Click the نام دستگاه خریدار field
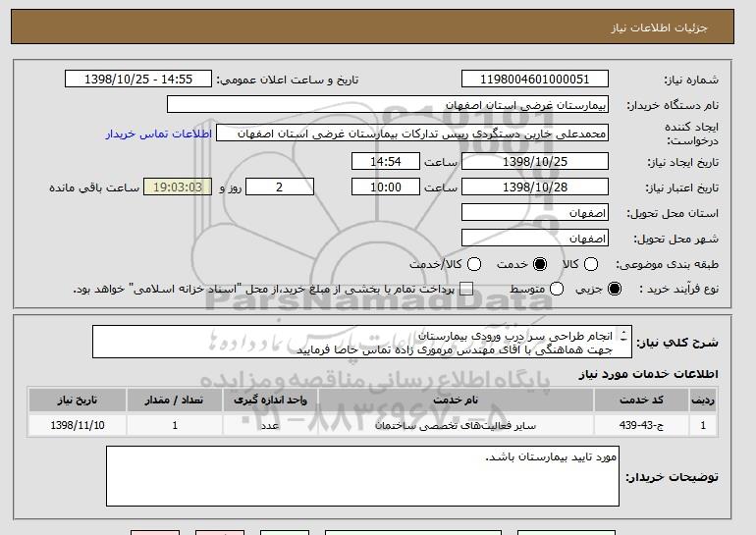This screenshot has width=756, height=535. tap(388, 104)
